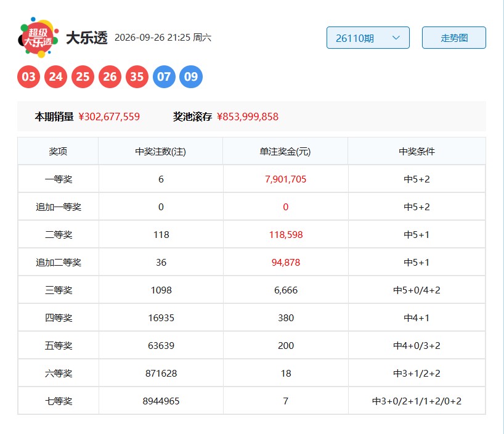Click the 单注奖金(元) column header
The height and width of the screenshot is (434, 504).
[x=285, y=151]
